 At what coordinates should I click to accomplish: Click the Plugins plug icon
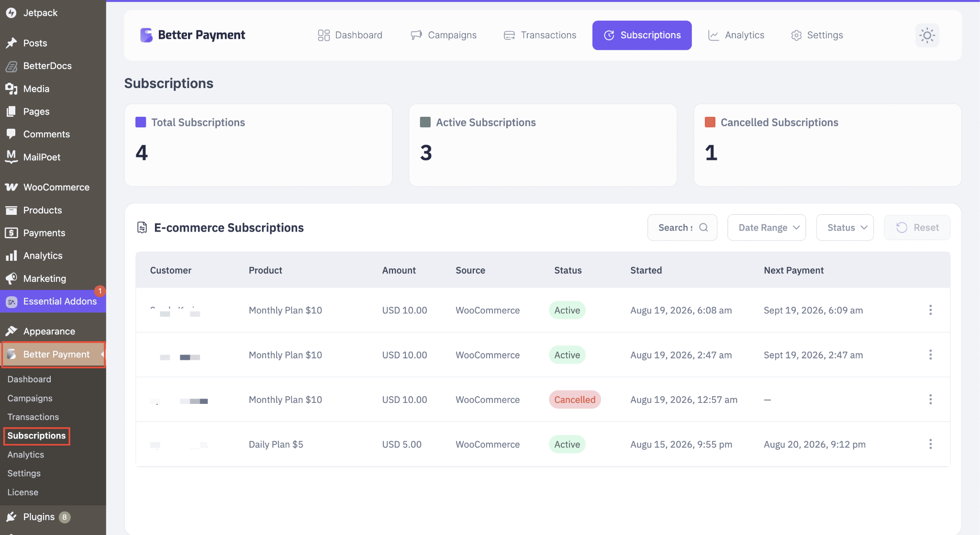pos(11,517)
